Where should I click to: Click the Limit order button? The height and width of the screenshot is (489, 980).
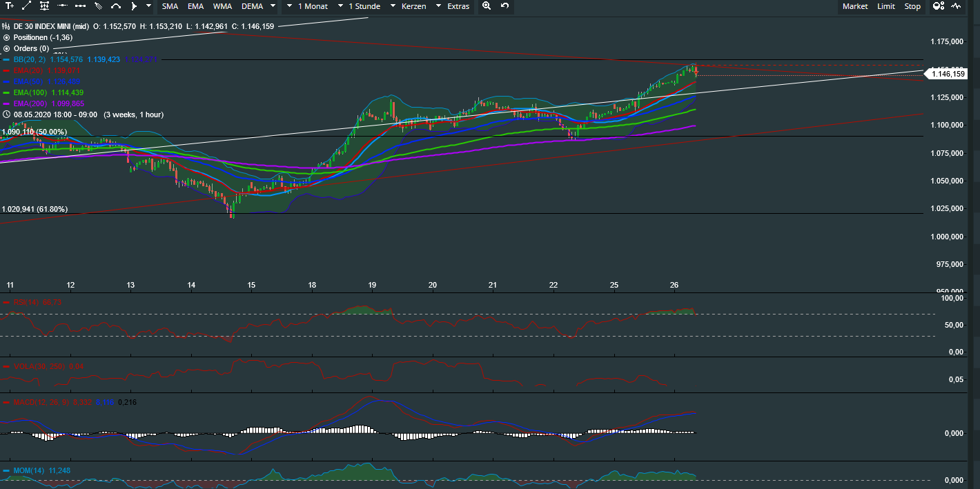[886, 6]
